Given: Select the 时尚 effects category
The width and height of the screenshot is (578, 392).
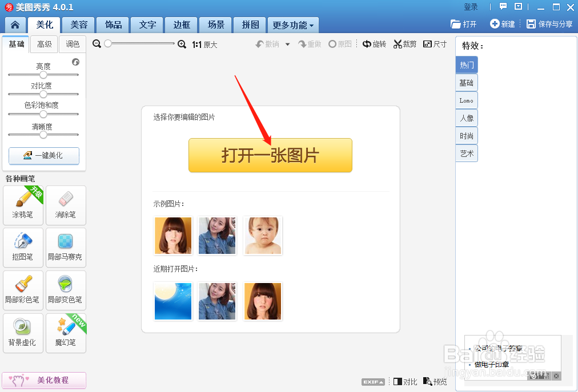Looking at the screenshot, I should (467, 136).
